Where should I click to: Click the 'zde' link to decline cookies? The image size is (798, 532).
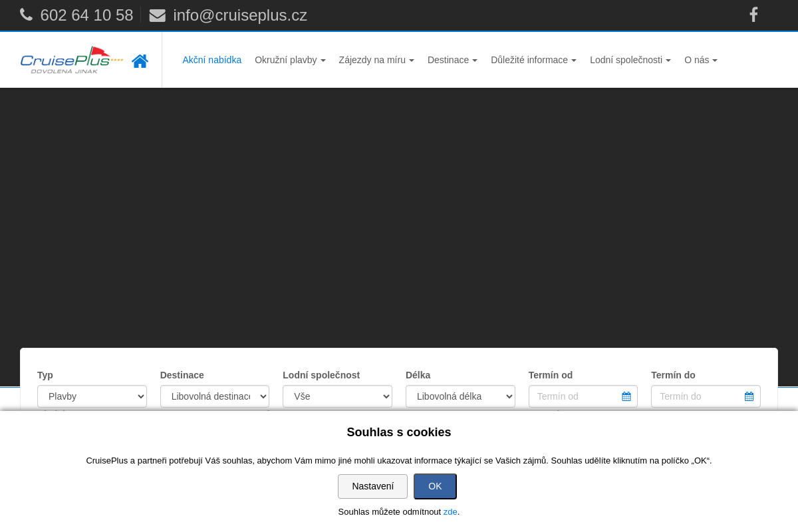(x=450, y=511)
